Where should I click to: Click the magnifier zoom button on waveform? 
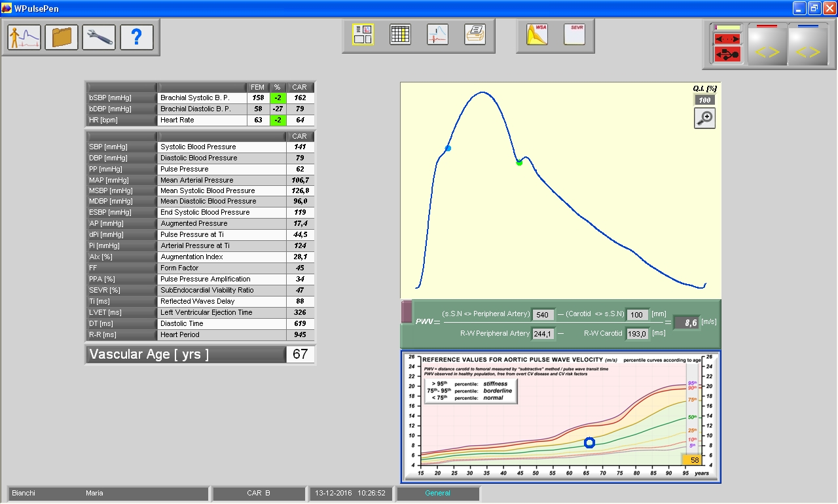704,118
